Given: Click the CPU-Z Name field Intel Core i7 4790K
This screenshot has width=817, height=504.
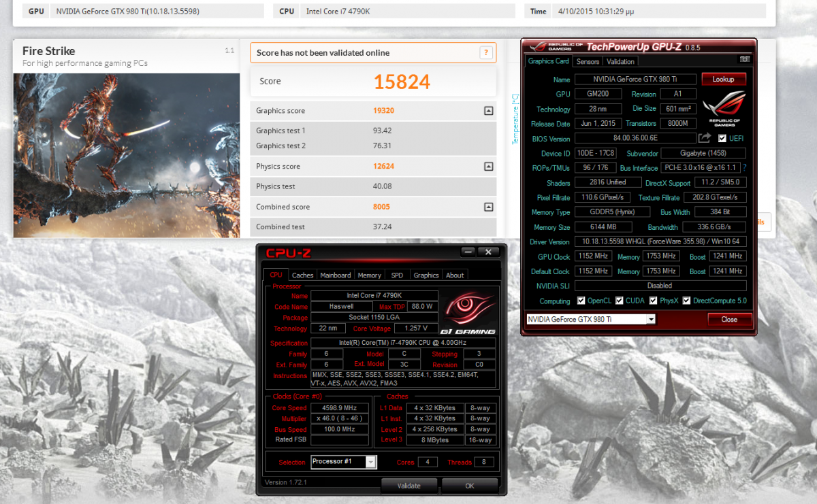Looking at the screenshot, I should (374, 296).
